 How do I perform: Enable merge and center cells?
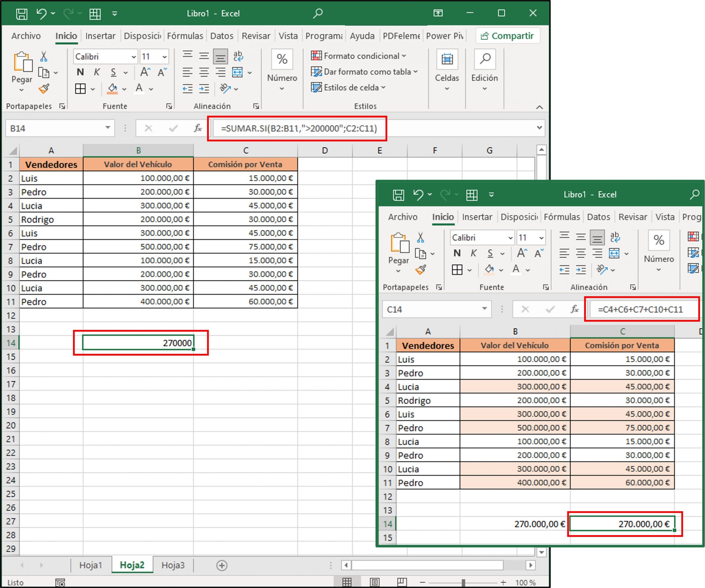(x=237, y=72)
